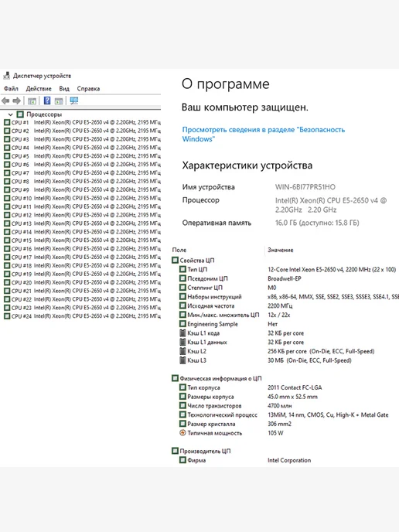Select the Свойства ЦП group header

coord(193,261)
